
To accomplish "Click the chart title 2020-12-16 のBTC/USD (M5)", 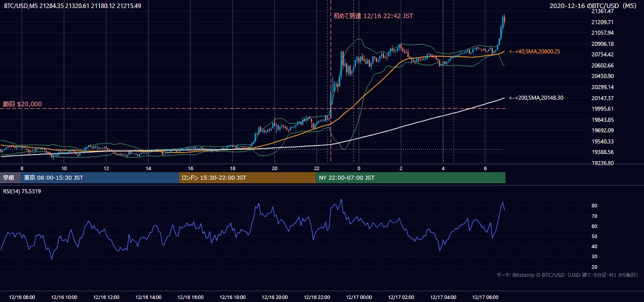I will 593,6.
